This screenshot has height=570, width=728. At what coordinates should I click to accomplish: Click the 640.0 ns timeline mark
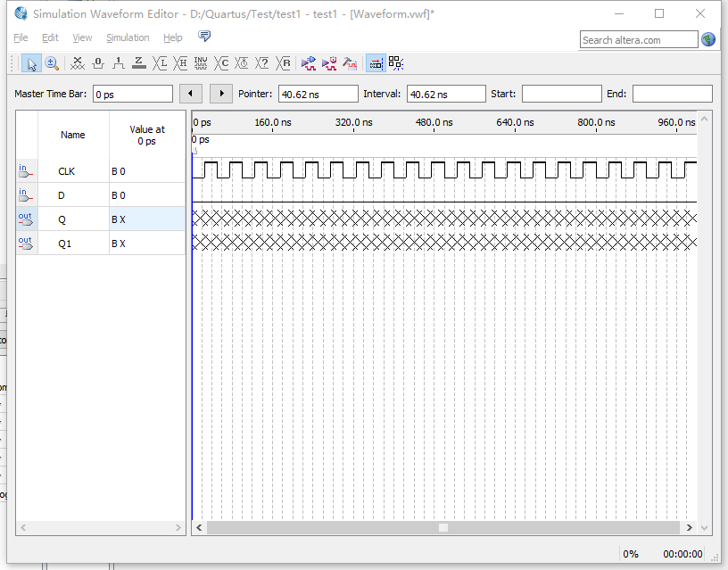515,122
